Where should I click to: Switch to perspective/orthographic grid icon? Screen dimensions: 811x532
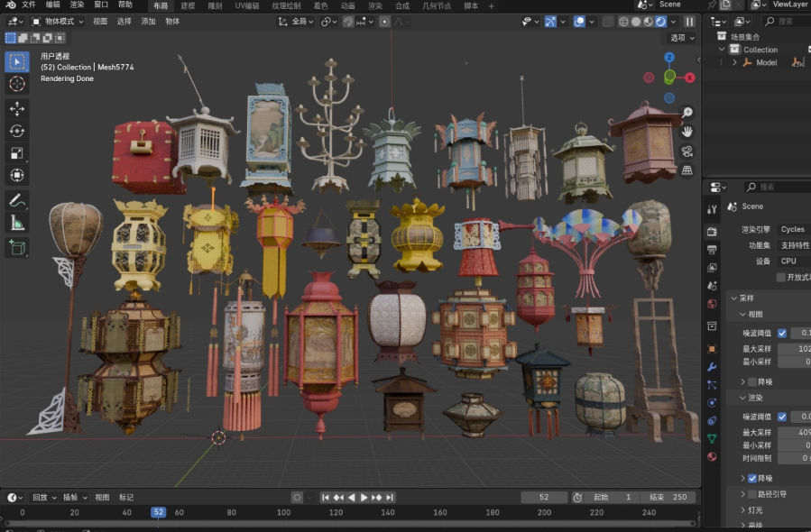[687, 170]
